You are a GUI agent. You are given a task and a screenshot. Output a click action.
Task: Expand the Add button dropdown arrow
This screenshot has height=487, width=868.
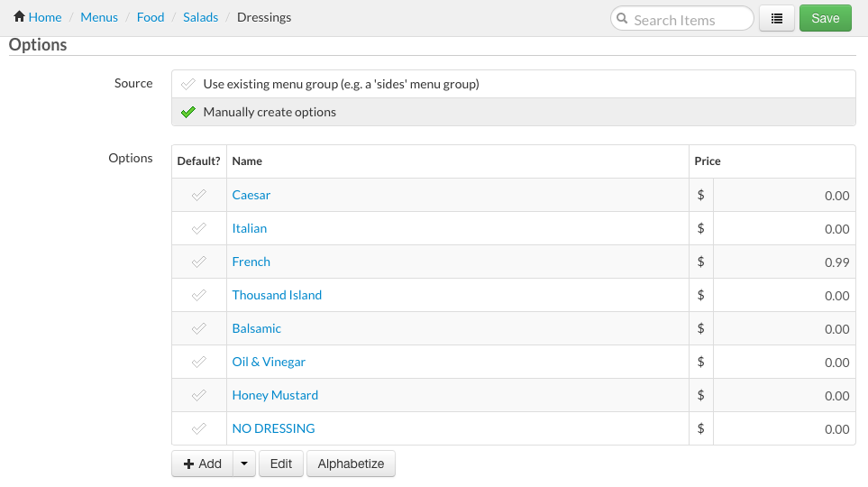(244, 464)
